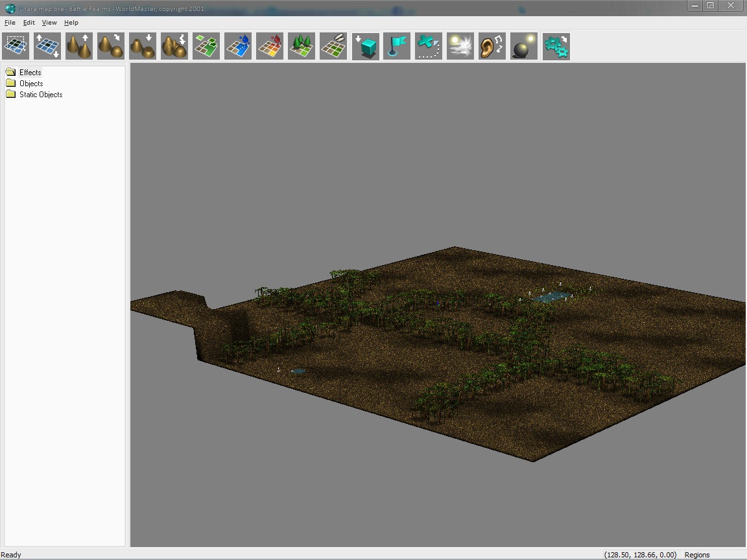The image size is (747, 560).
Task: Pick the glowing smoke effects tool
Action: pos(460,46)
